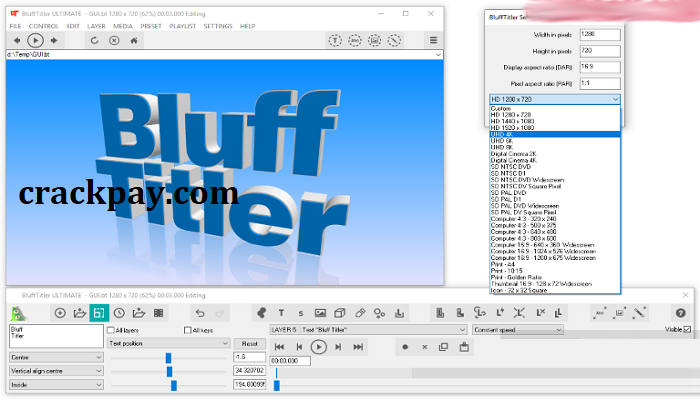Viewport: 700px width, 400px height.
Task: Click the paste clipboard key icon
Action: tap(464, 347)
